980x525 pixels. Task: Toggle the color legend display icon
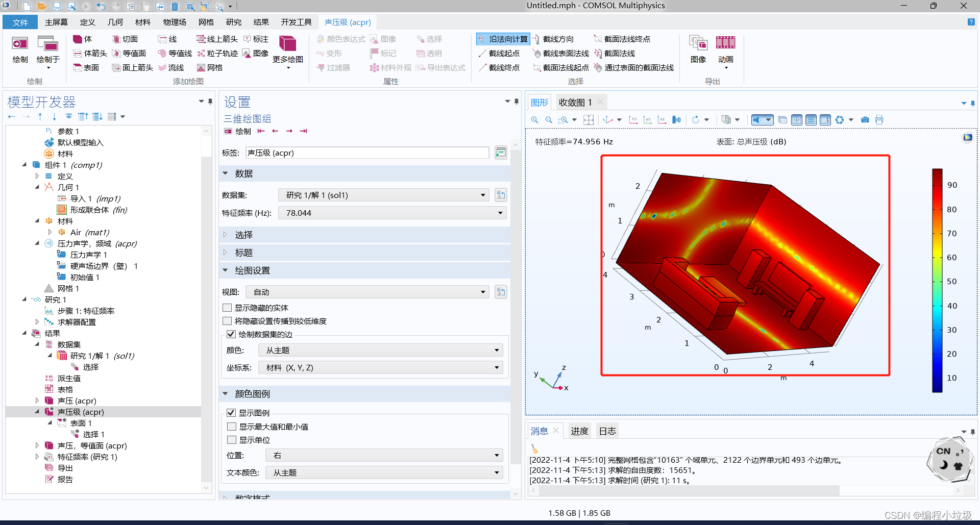pyautogui.click(x=825, y=120)
